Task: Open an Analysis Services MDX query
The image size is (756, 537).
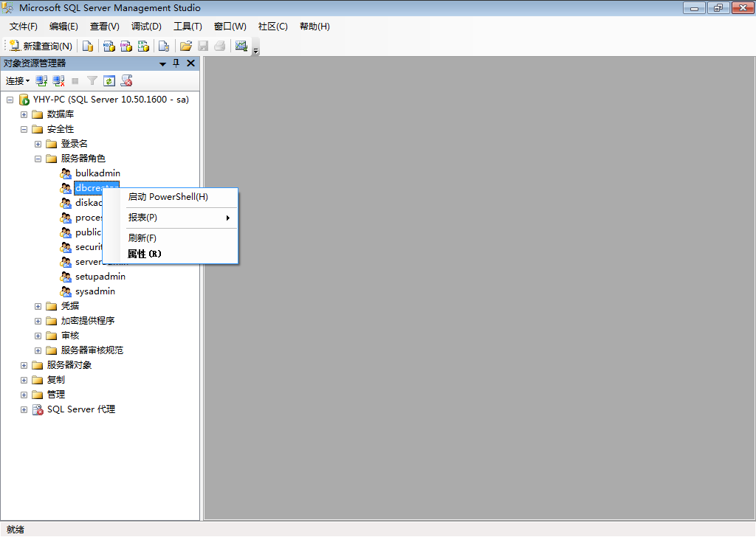Action: (109, 46)
